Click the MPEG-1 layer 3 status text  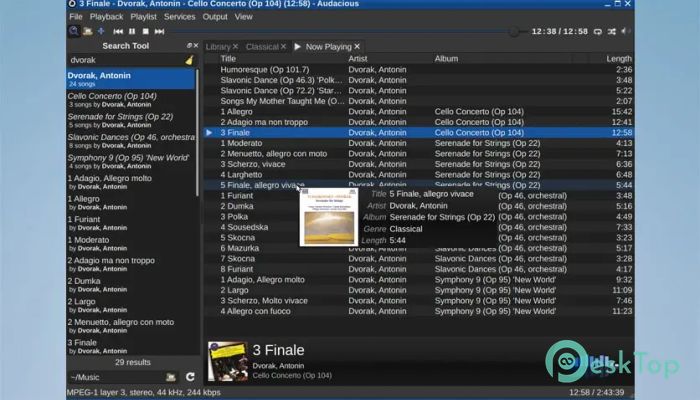(x=143, y=392)
